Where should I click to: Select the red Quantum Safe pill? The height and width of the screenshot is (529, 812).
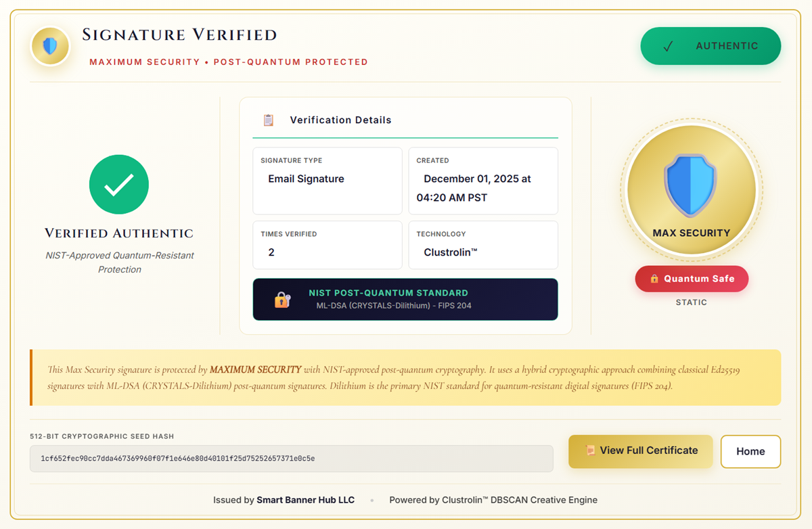click(x=692, y=279)
